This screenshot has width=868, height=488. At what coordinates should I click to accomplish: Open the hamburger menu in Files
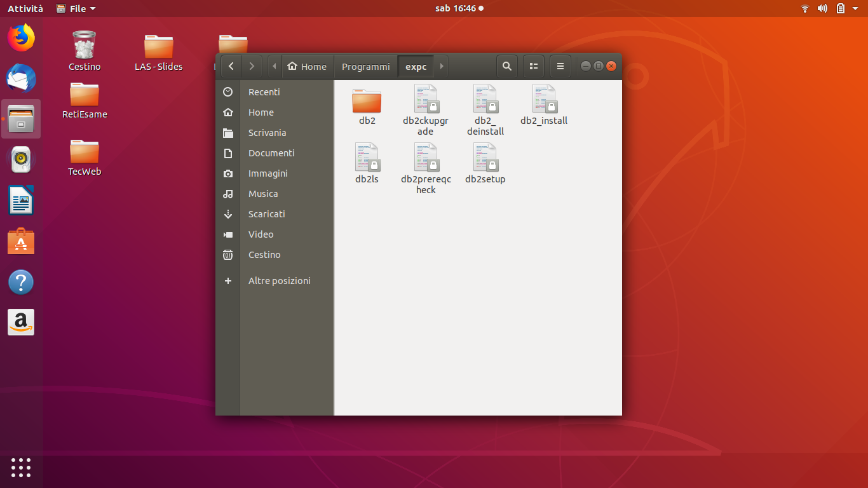point(560,66)
